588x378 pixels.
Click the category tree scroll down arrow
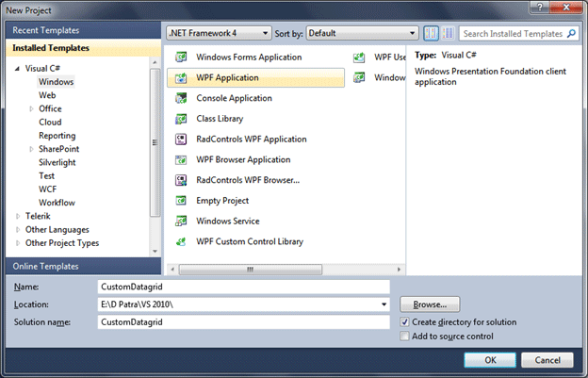155,252
